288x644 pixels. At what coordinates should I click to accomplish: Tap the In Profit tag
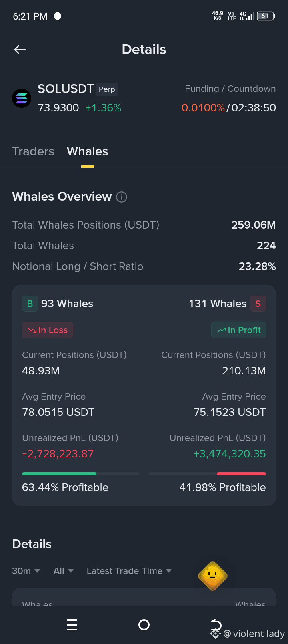pos(238,330)
